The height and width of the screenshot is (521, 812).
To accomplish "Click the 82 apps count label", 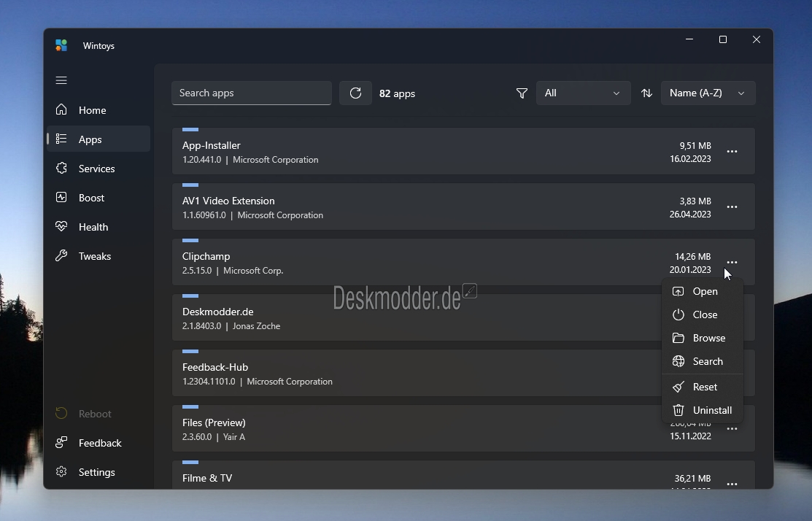I will click(x=397, y=93).
